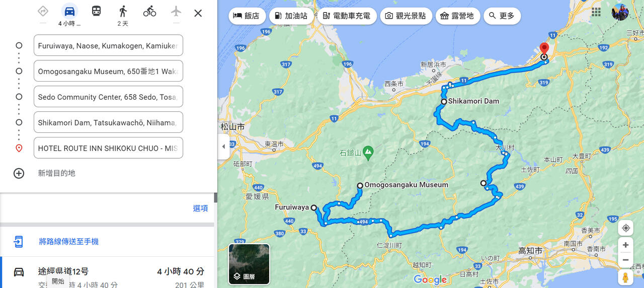Open the 更多 search categories

point(502,16)
